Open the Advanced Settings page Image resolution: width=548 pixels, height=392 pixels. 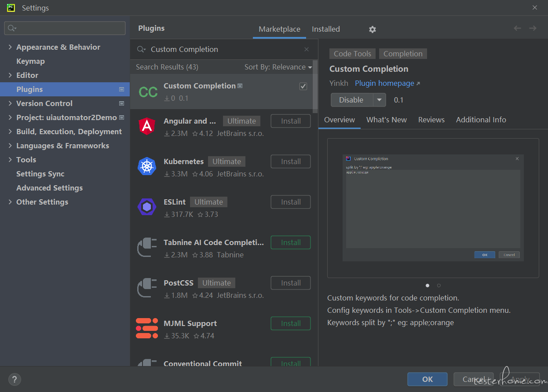(x=49, y=188)
